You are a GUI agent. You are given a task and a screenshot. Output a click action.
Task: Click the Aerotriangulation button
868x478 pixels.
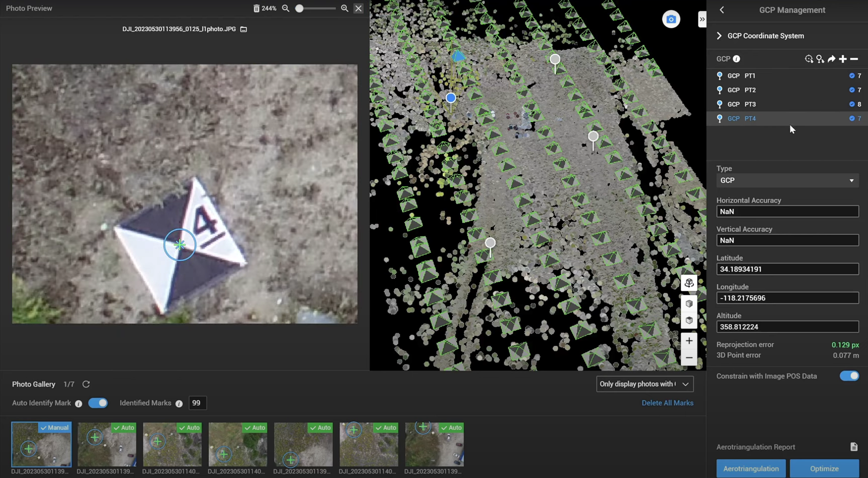751,468
